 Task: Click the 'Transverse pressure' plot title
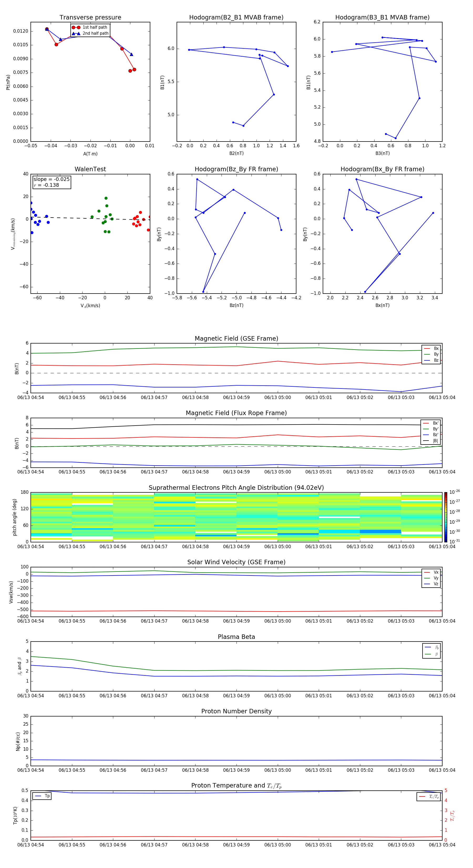click(x=90, y=18)
